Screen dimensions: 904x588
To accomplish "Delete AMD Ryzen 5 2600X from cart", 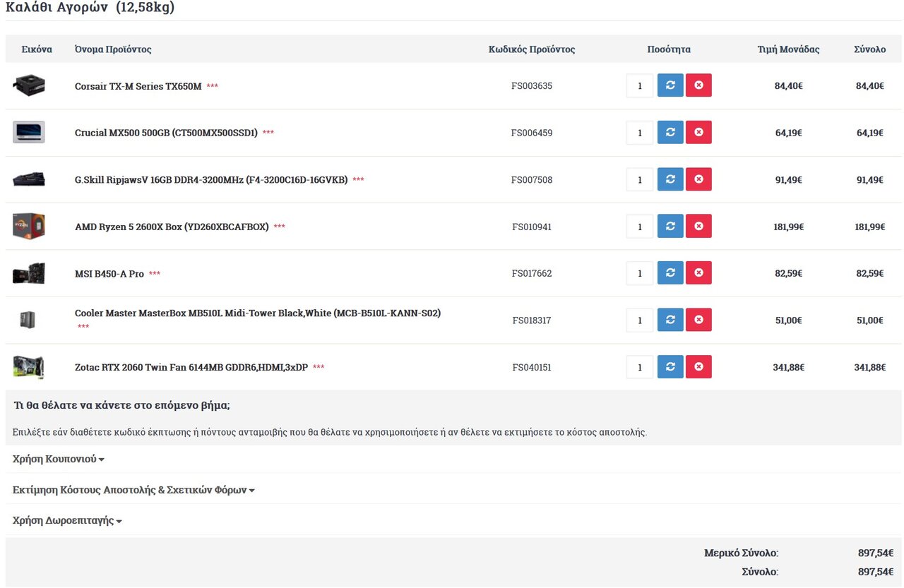I will (698, 226).
